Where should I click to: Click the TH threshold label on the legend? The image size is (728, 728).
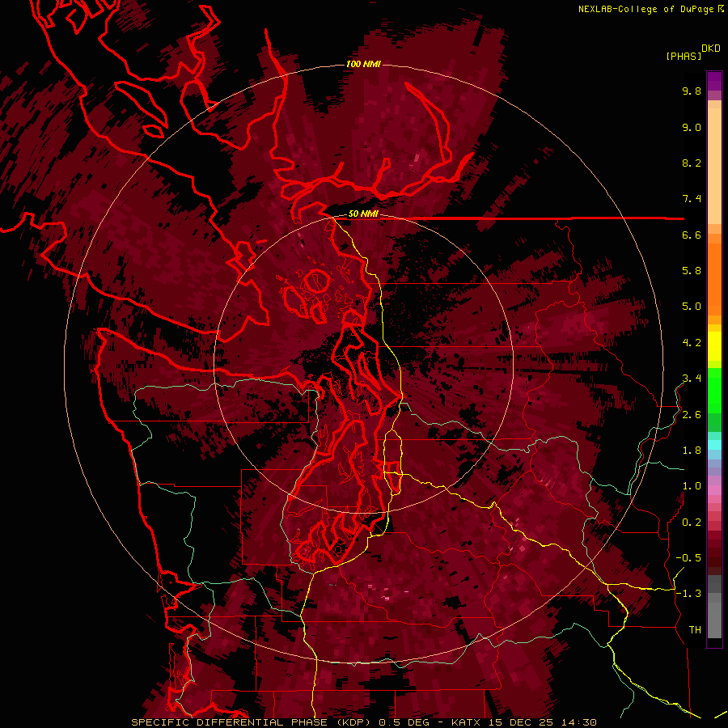tap(695, 630)
